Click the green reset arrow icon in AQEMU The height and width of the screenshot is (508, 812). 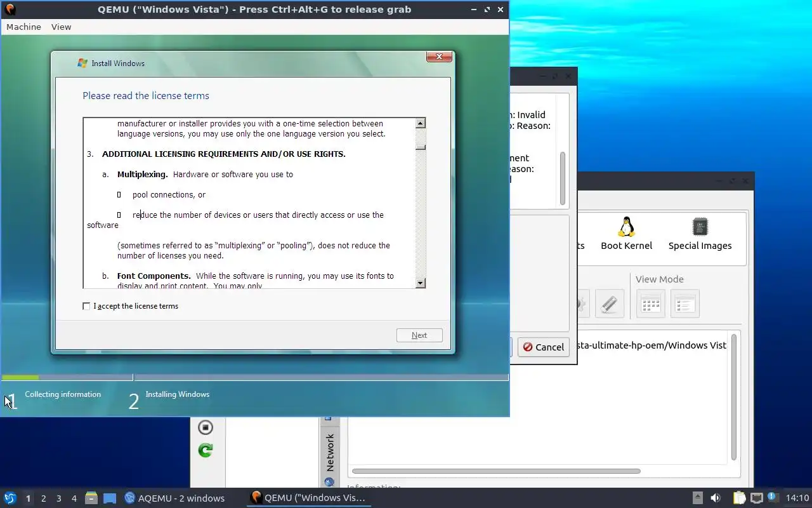point(206,450)
